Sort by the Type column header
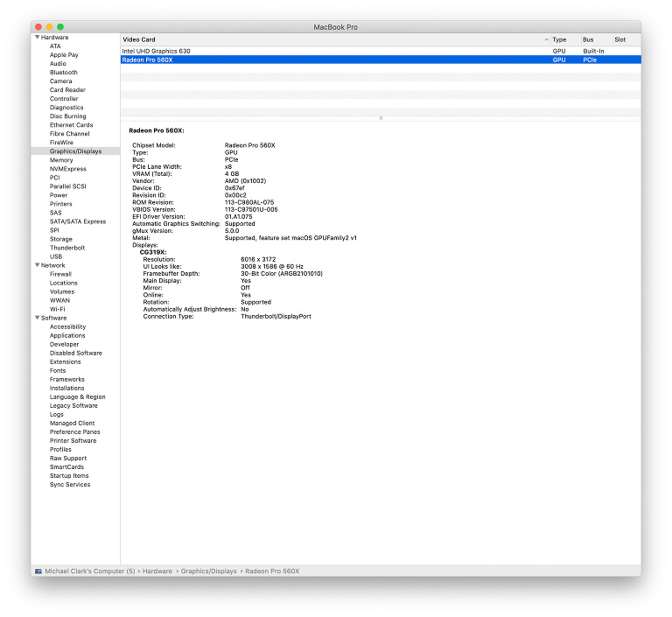Screen dimensions: 672x617 [x=559, y=39]
